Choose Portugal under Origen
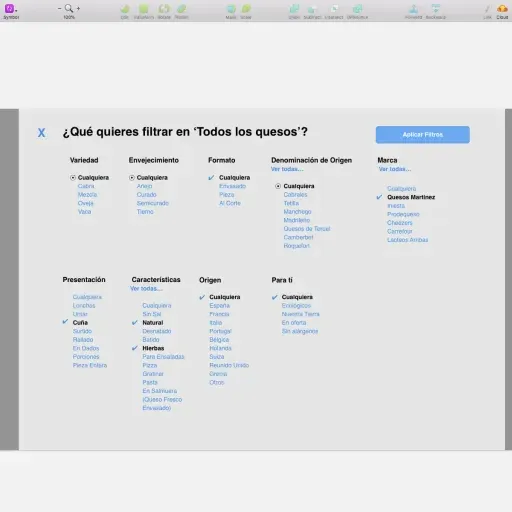Image resolution: width=512 pixels, height=512 pixels. point(220,331)
